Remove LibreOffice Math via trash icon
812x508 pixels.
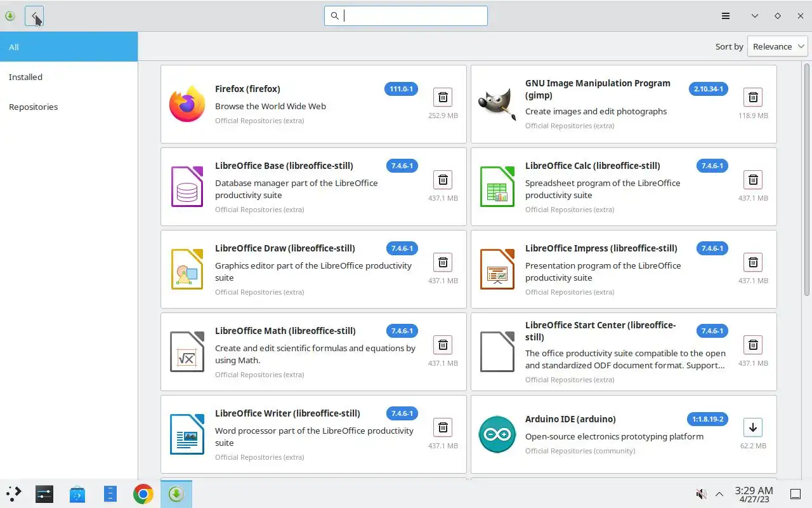[443, 345]
